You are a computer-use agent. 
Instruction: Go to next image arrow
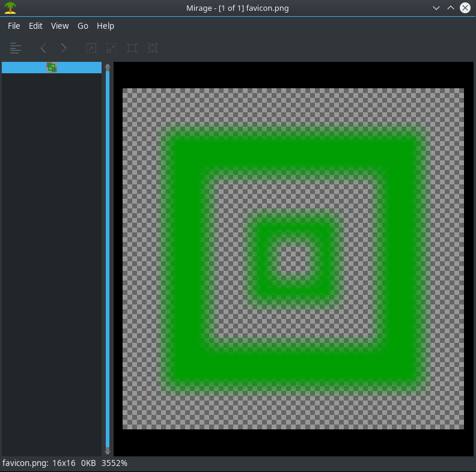(64, 48)
